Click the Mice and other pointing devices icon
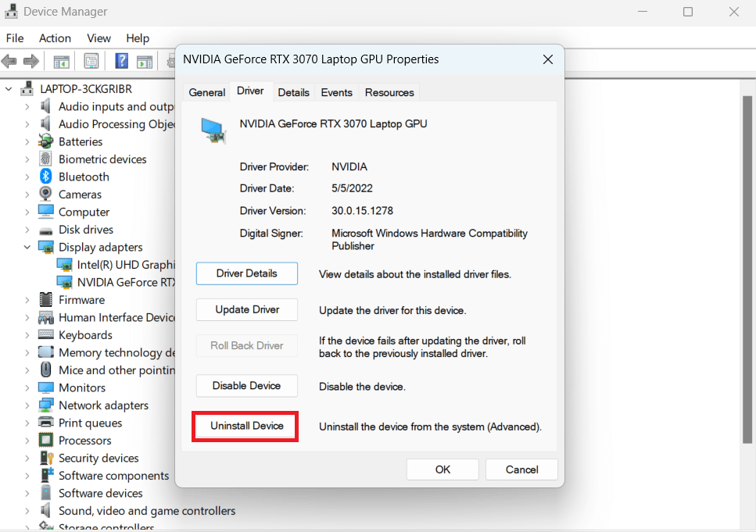756x532 pixels. point(46,370)
